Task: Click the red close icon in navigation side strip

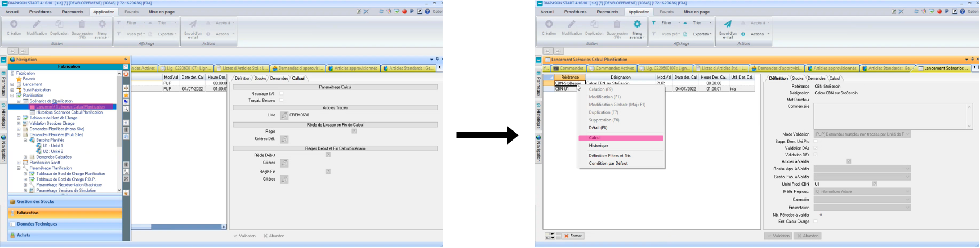Action: point(126,74)
